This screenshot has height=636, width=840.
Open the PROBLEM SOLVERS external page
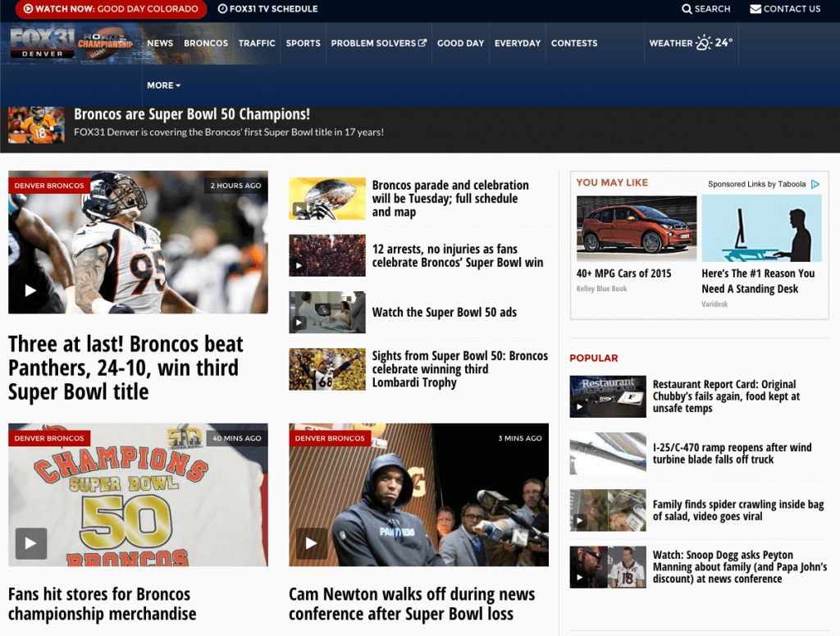tap(378, 43)
